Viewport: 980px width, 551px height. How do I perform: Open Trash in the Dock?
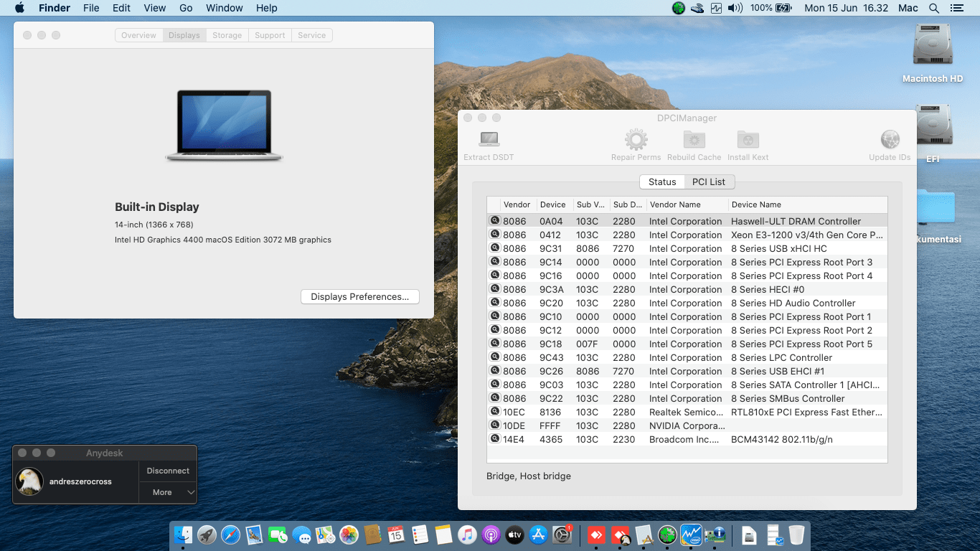coord(796,534)
